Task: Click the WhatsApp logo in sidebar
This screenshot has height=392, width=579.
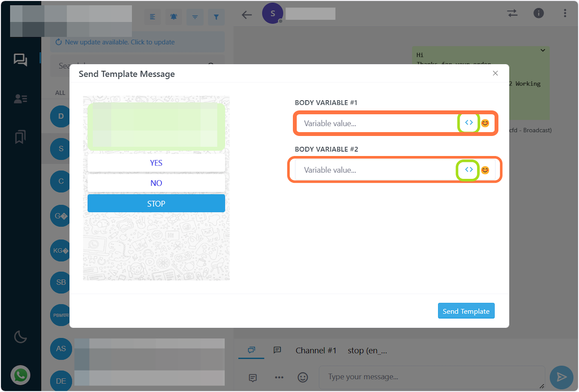Action: click(21, 375)
